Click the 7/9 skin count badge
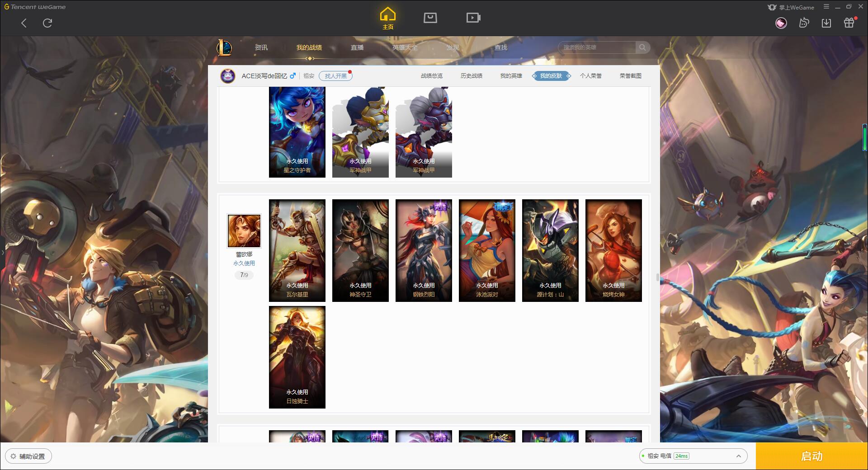This screenshot has height=470, width=868. [x=244, y=275]
